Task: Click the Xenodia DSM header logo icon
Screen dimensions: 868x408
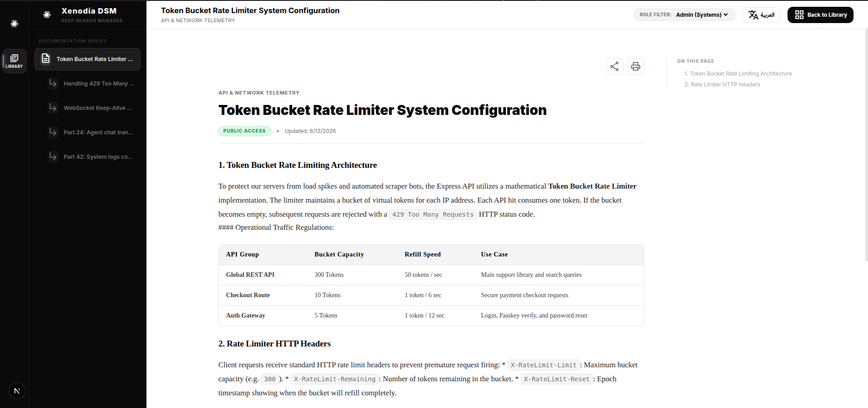Action: pos(47,14)
